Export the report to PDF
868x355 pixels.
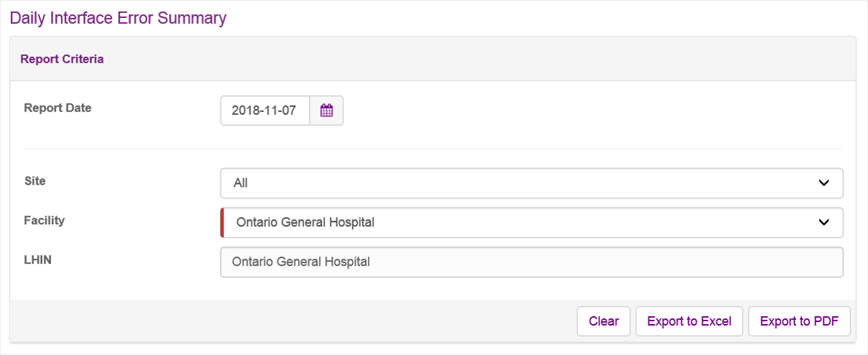[x=799, y=321]
